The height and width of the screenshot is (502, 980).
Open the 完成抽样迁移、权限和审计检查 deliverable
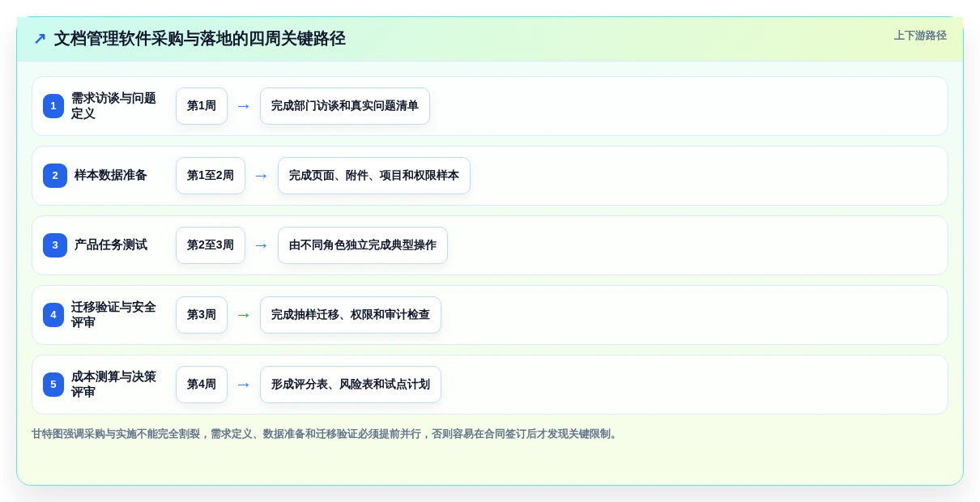[351, 315]
